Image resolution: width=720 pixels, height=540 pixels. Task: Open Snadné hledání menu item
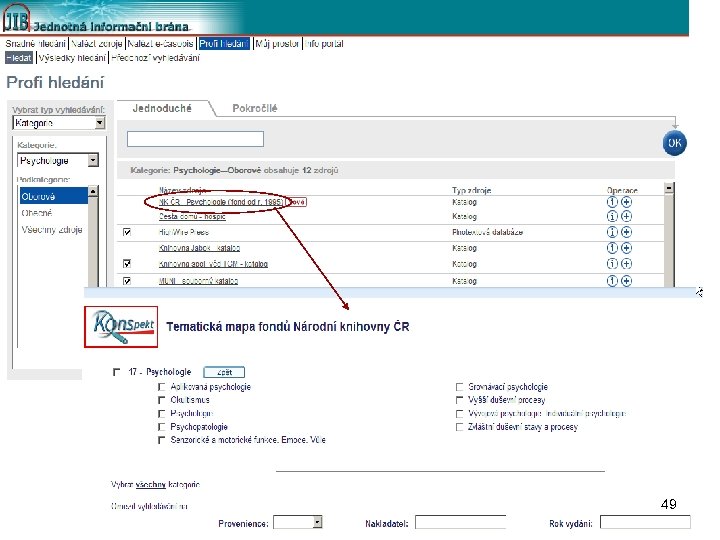click(x=35, y=44)
